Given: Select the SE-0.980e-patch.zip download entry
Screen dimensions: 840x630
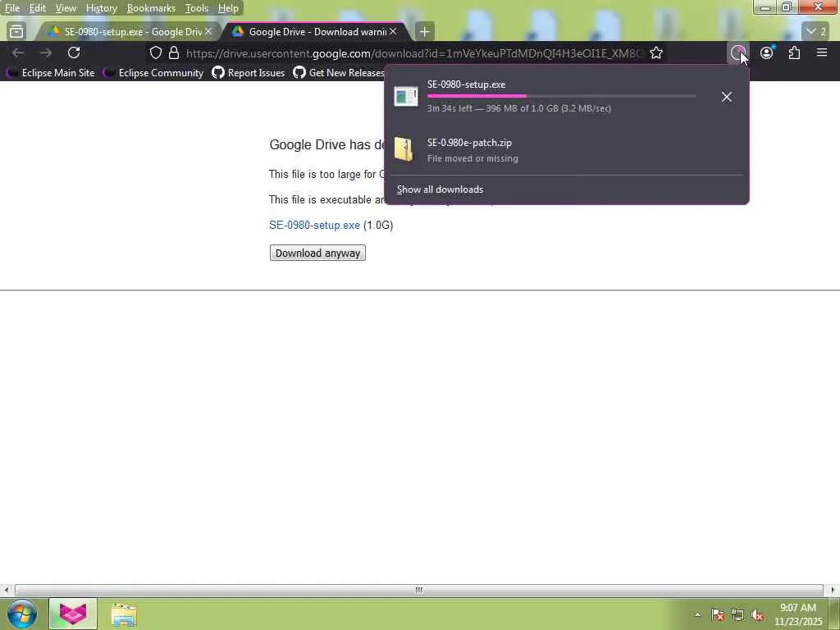Looking at the screenshot, I should pyautogui.click(x=567, y=149).
